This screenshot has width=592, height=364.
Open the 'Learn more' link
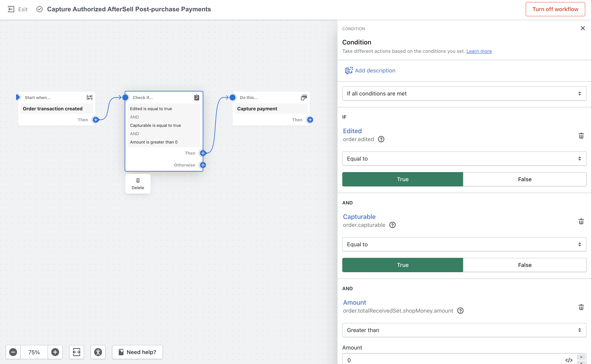tap(479, 51)
